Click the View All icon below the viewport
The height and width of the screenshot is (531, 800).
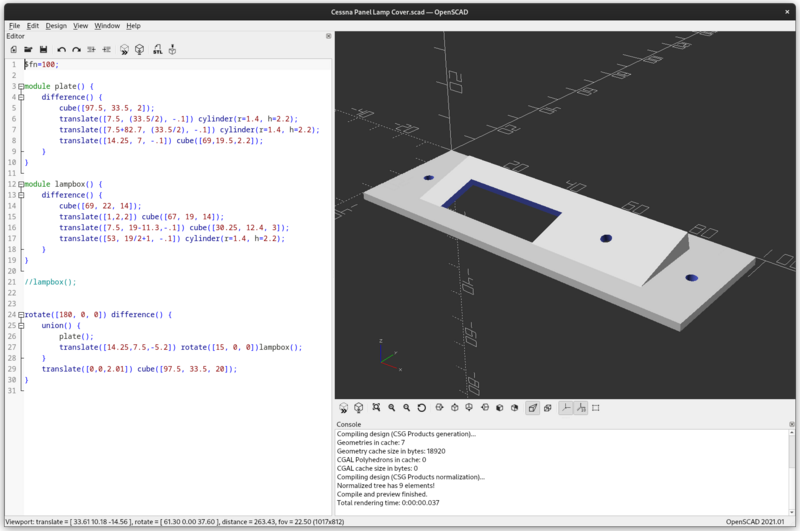(x=377, y=408)
